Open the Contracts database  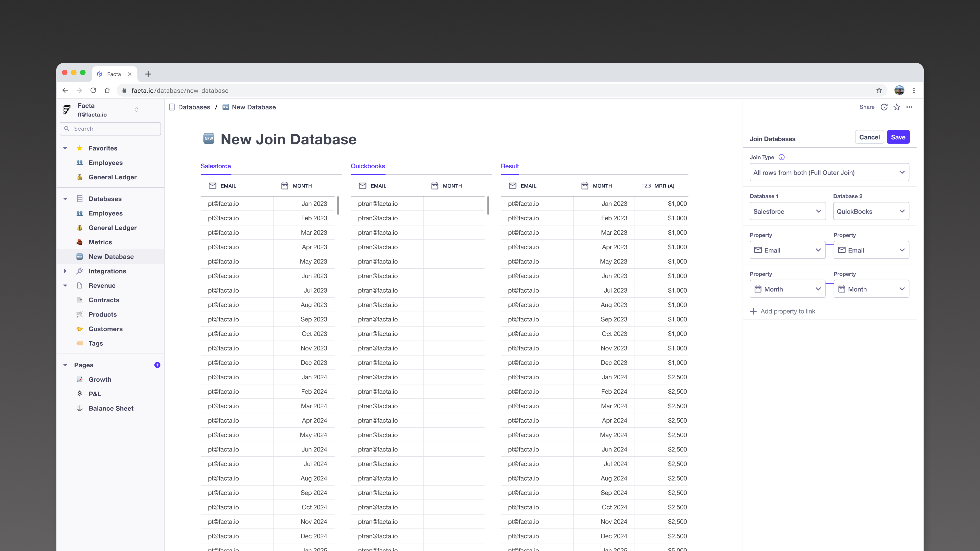click(x=104, y=300)
